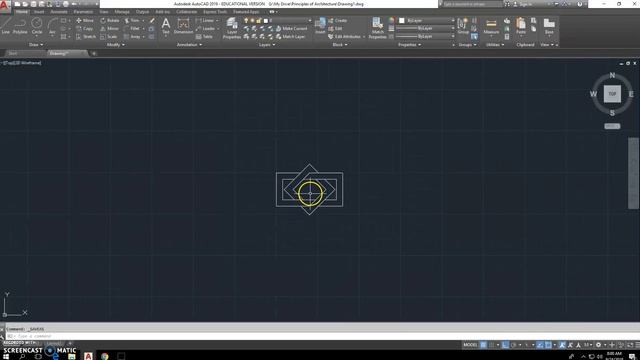Toggle annotation visibility in status bar
640x360 pixels.
[x=562, y=345]
